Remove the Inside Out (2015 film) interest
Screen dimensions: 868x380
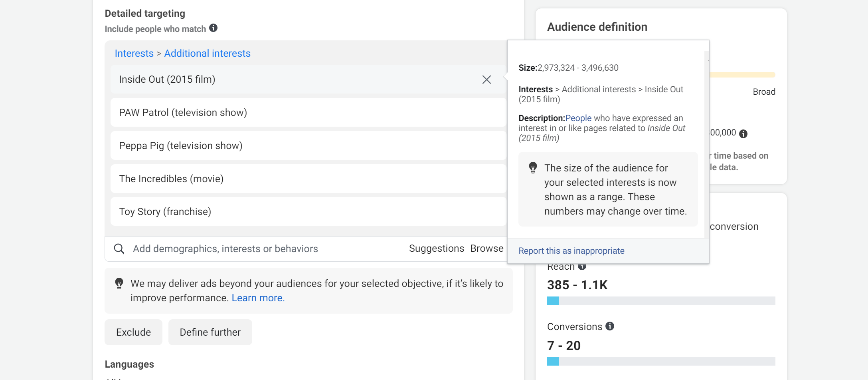pos(486,80)
